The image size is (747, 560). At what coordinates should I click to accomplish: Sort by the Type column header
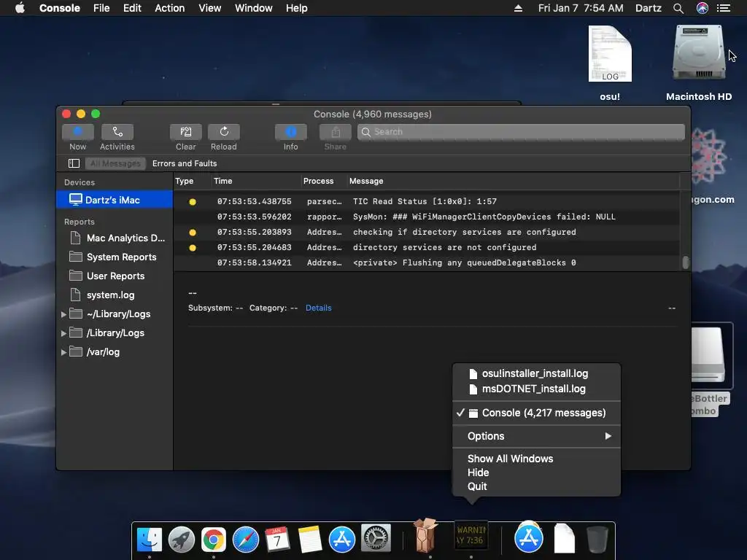185,181
